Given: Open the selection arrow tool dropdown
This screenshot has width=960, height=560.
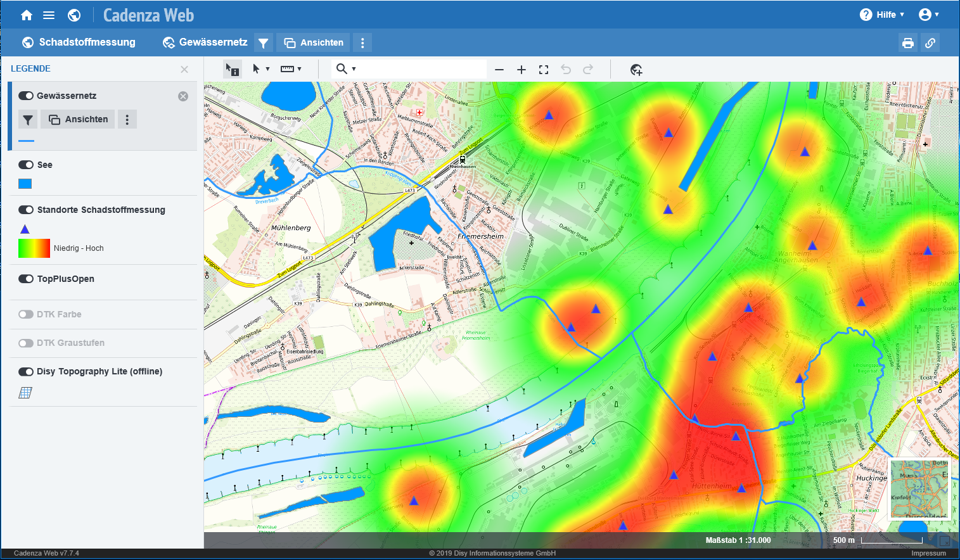Looking at the screenshot, I should click(x=261, y=69).
